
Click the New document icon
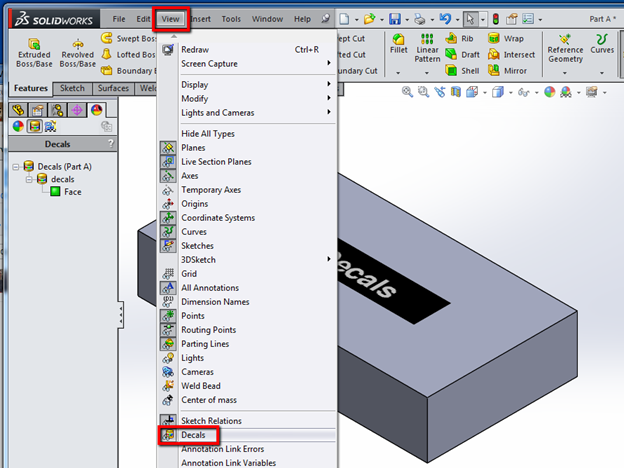tap(344, 19)
